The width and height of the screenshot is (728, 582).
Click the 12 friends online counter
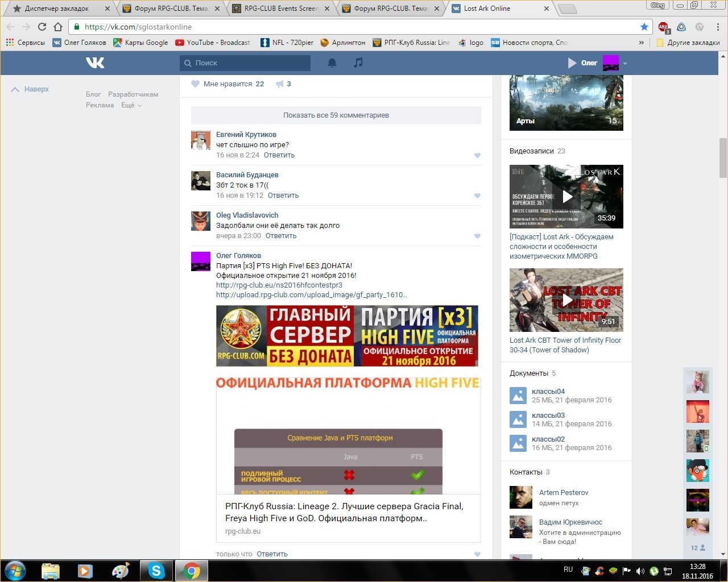698,548
